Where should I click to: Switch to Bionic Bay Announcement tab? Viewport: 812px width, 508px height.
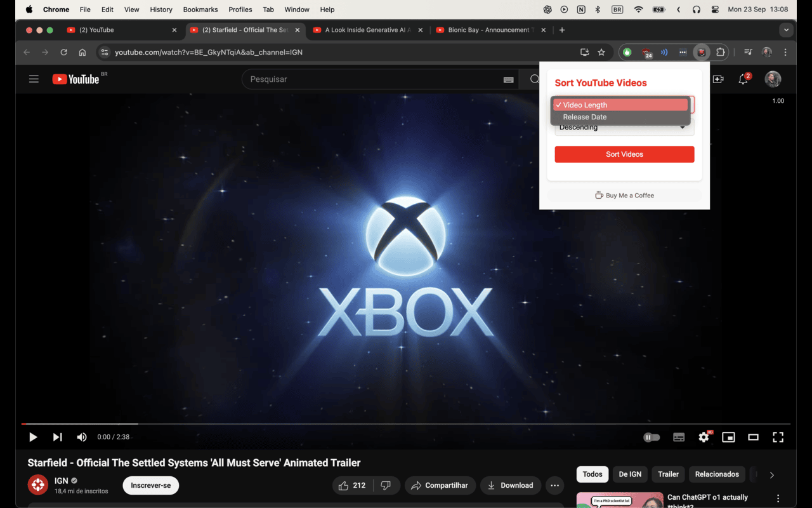[491, 30]
